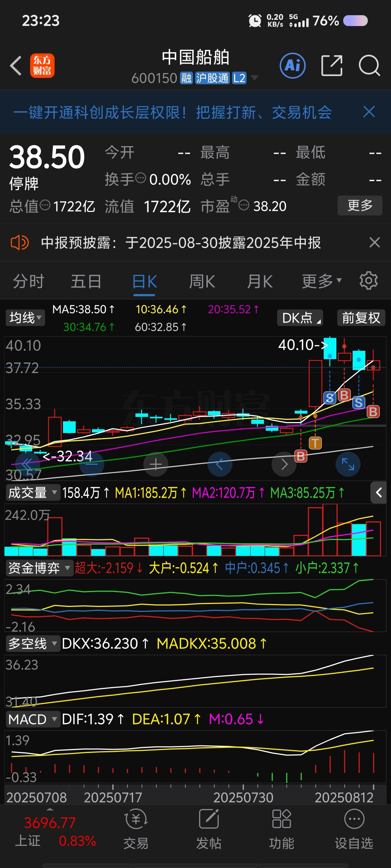Switch to the 月K tab
391x868 pixels.
[260, 281]
